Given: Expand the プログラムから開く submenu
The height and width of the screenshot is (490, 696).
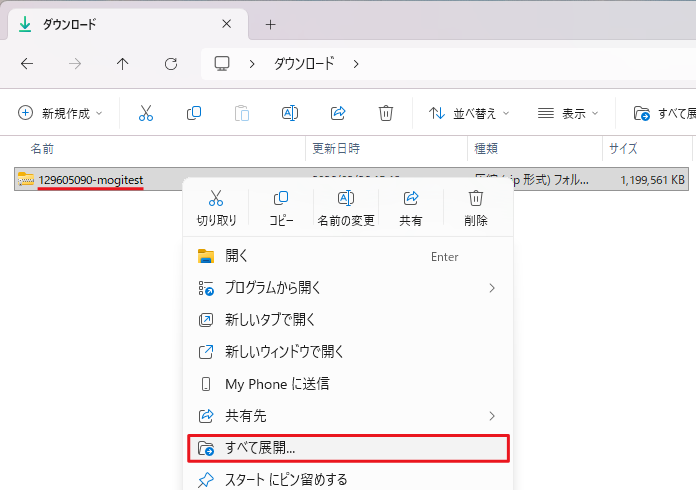Looking at the screenshot, I should click(348, 288).
